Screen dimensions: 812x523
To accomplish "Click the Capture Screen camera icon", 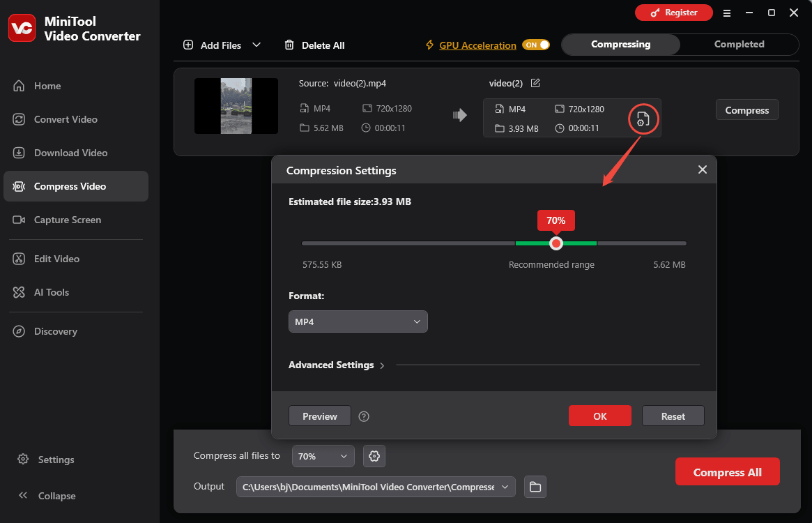I will click(19, 220).
